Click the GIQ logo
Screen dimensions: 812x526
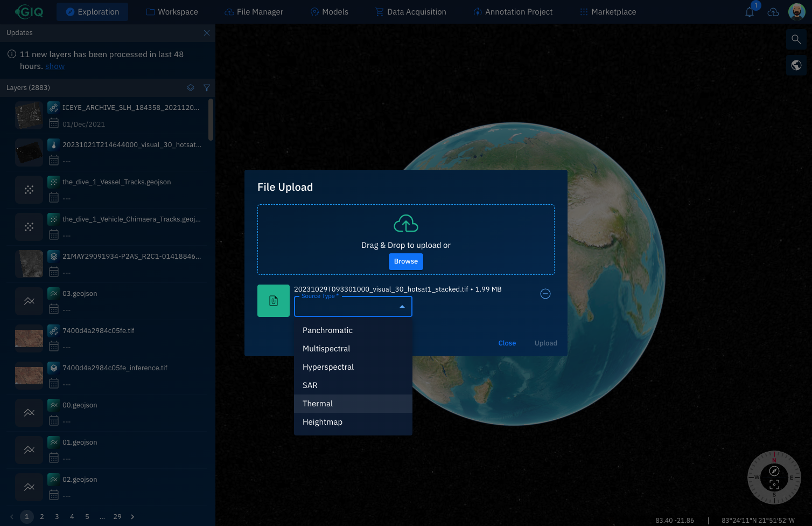tap(29, 11)
